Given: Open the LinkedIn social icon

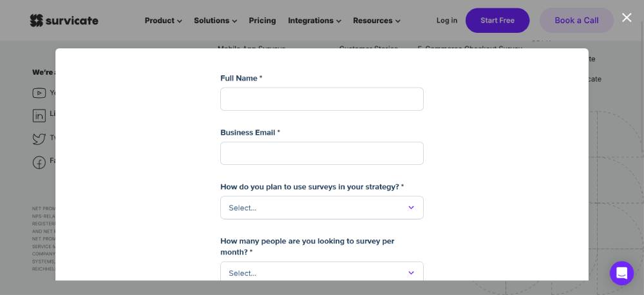Looking at the screenshot, I should (x=39, y=115).
